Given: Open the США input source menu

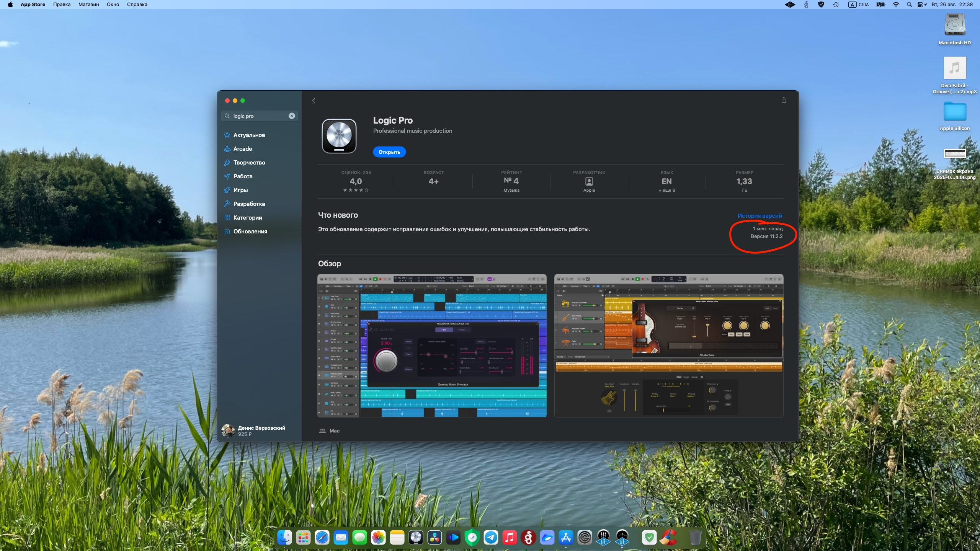Looking at the screenshot, I should 859,5.
